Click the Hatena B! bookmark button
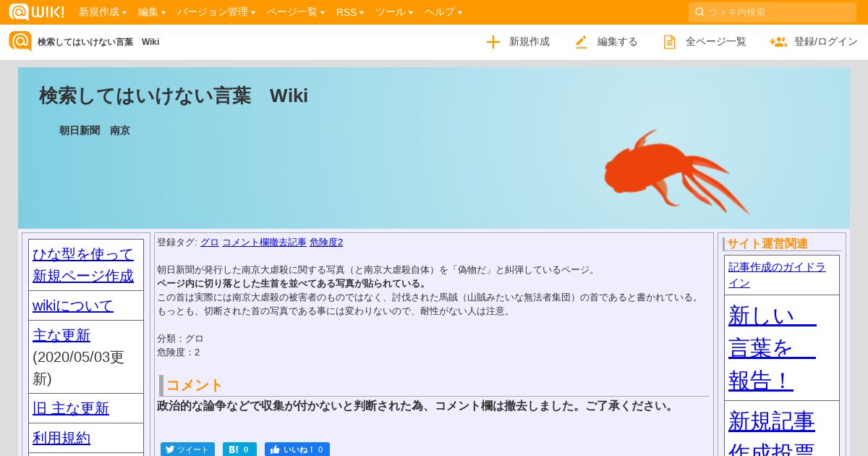Image resolution: width=868 pixels, height=456 pixels. pyautogui.click(x=239, y=449)
